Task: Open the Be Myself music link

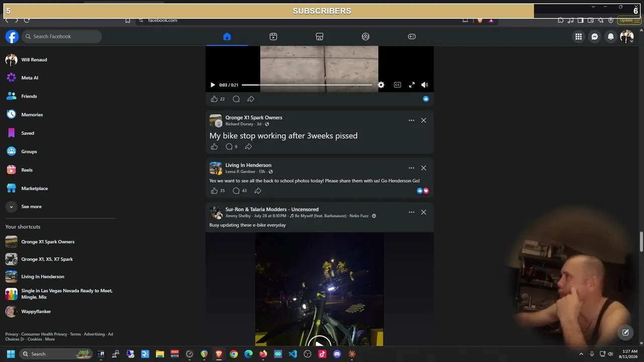Action: coord(329,216)
